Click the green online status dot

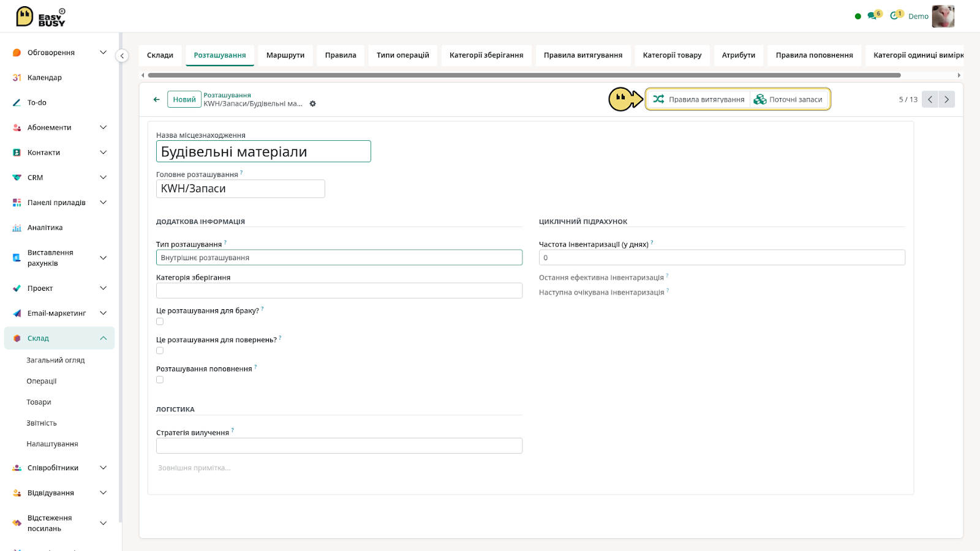click(858, 17)
